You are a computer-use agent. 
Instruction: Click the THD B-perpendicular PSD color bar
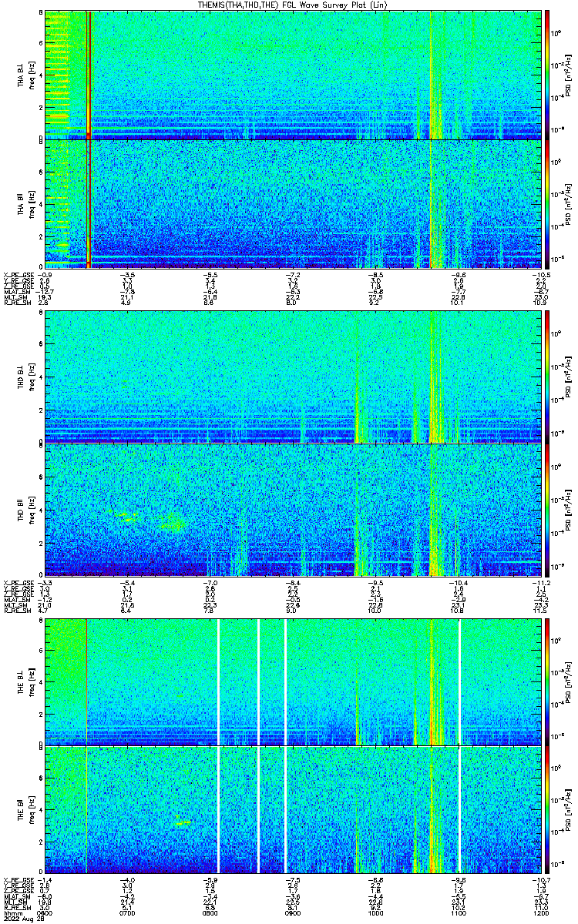[548, 378]
